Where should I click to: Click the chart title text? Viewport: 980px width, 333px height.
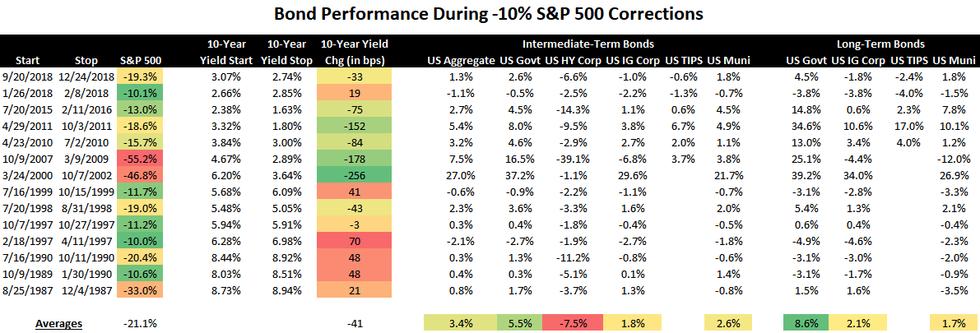coord(490,14)
